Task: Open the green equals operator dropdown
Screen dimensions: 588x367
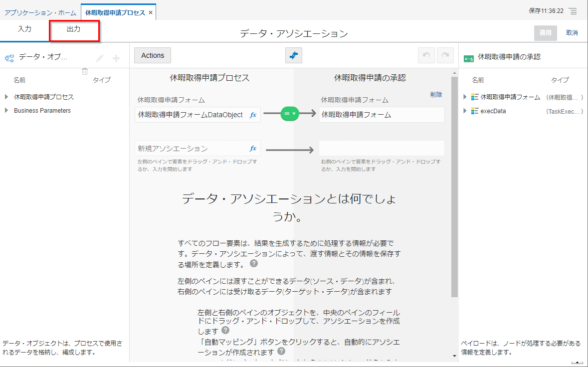Action: (290, 114)
